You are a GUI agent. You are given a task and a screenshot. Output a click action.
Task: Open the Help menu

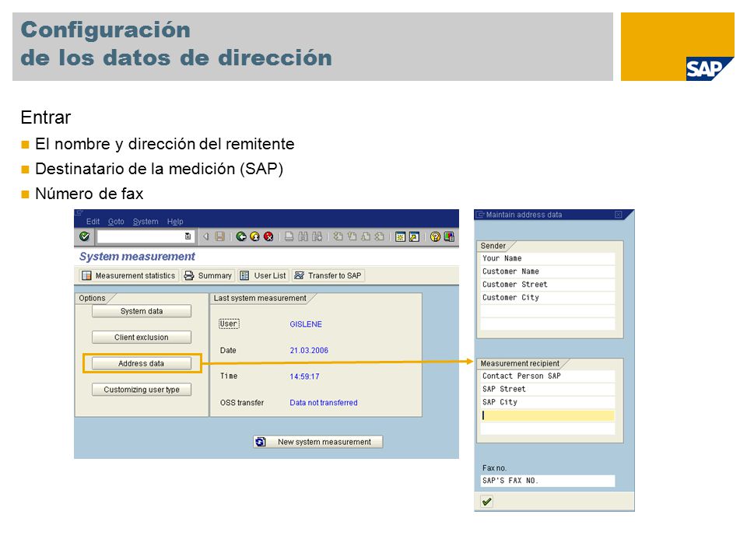click(x=175, y=222)
